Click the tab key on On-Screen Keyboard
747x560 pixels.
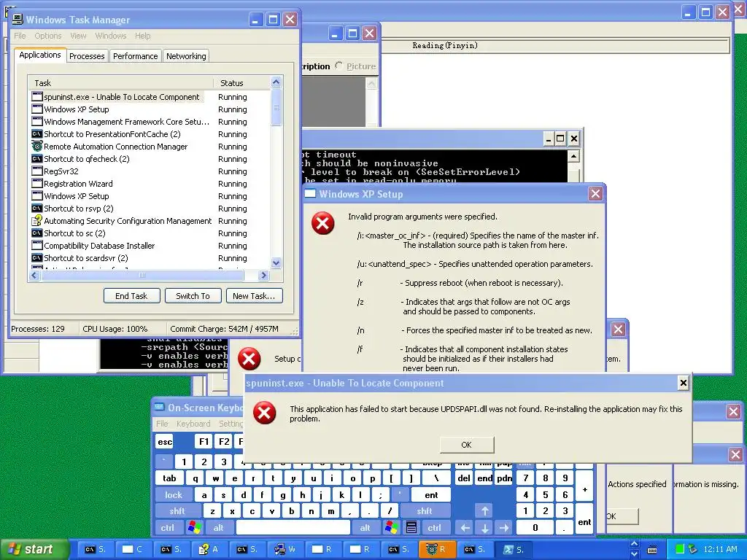coord(169,478)
